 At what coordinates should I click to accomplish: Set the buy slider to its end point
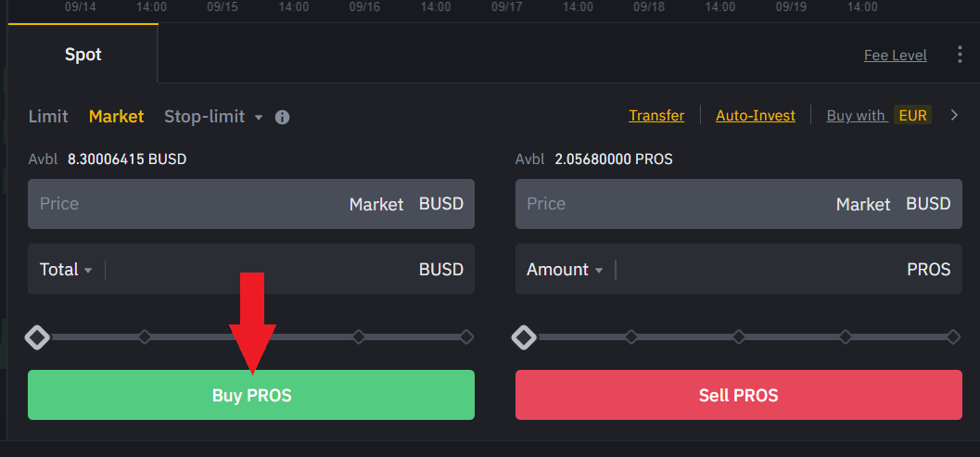[466, 336]
